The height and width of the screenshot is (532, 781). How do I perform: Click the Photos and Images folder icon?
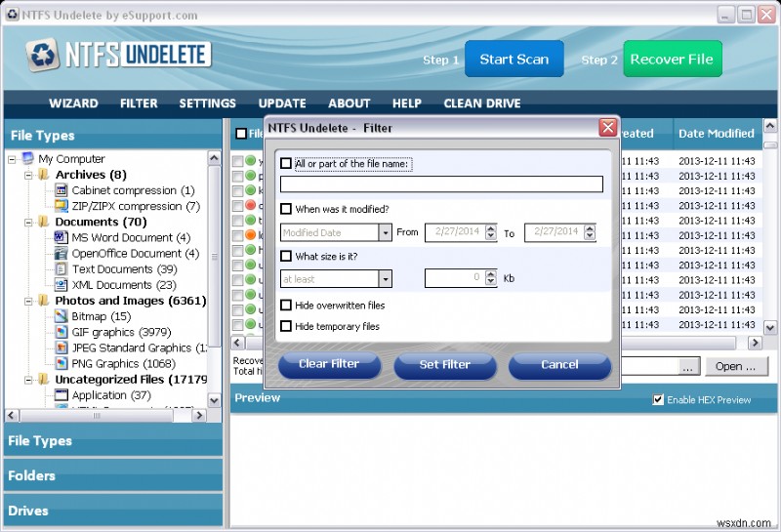pos(44,301)
